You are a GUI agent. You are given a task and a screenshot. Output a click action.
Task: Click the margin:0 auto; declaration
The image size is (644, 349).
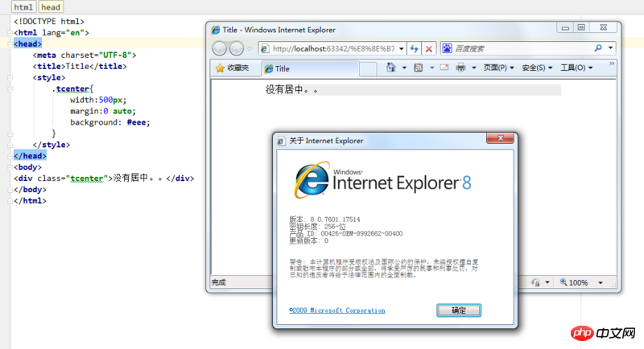(103, 111)
